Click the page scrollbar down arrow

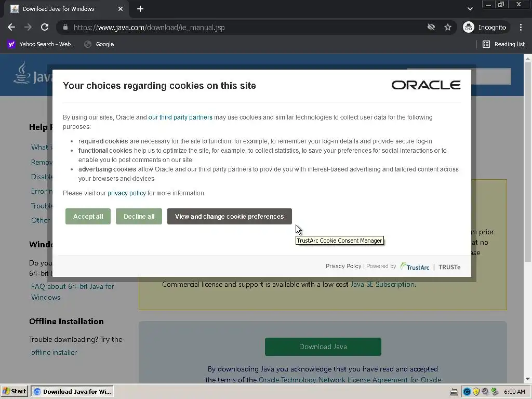coord(528,379)
